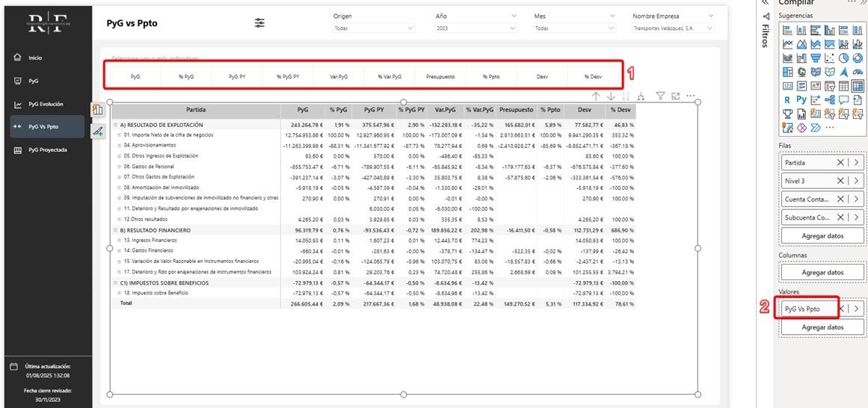
Task: Open more options (...) above the matrix
Action: click(x=690, y=96)
